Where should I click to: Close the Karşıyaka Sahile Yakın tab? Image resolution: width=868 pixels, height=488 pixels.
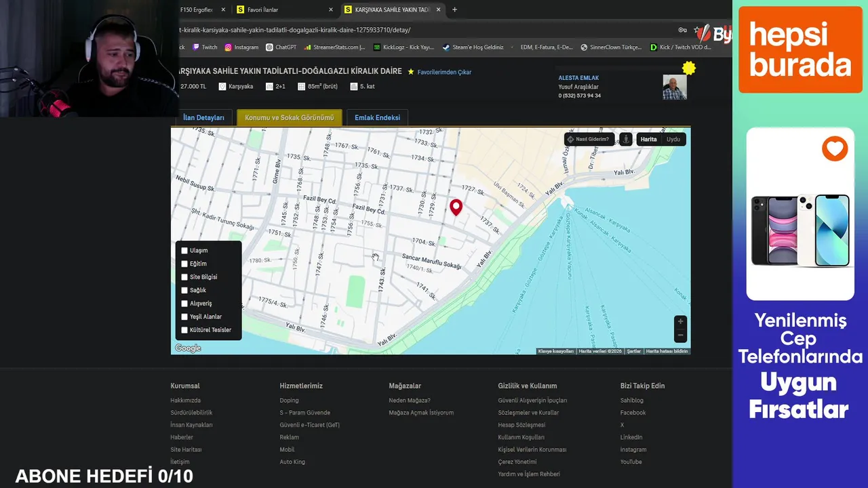tap(439, 9)
